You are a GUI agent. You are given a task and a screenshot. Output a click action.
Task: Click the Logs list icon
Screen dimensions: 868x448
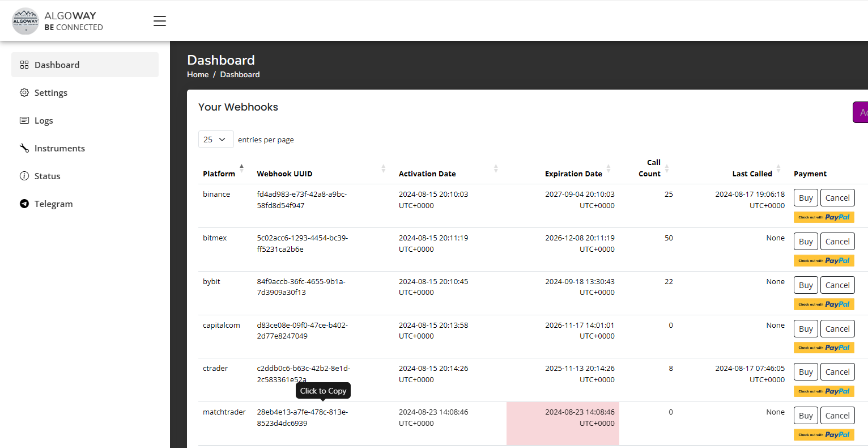click(x=24, y=120)
